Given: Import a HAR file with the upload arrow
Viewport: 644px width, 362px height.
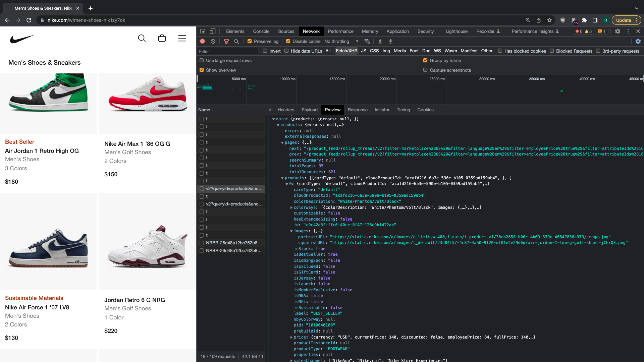Looking at the screenshot, I should 380,41.
